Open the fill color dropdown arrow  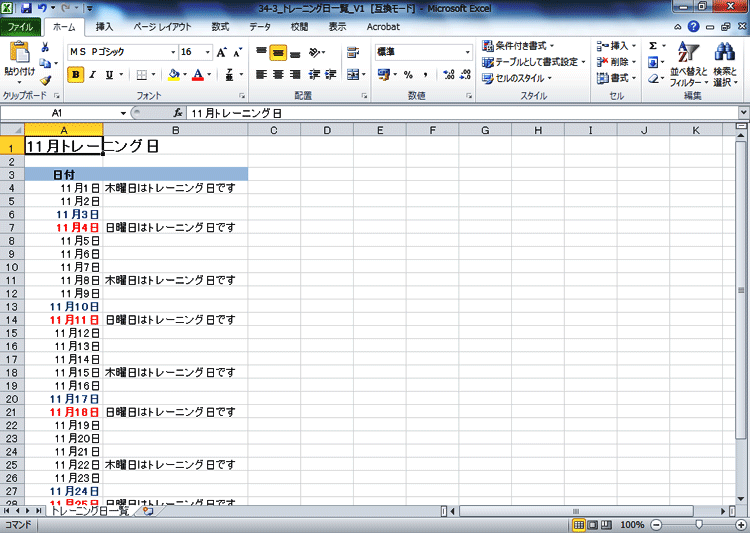coord(185,75)
